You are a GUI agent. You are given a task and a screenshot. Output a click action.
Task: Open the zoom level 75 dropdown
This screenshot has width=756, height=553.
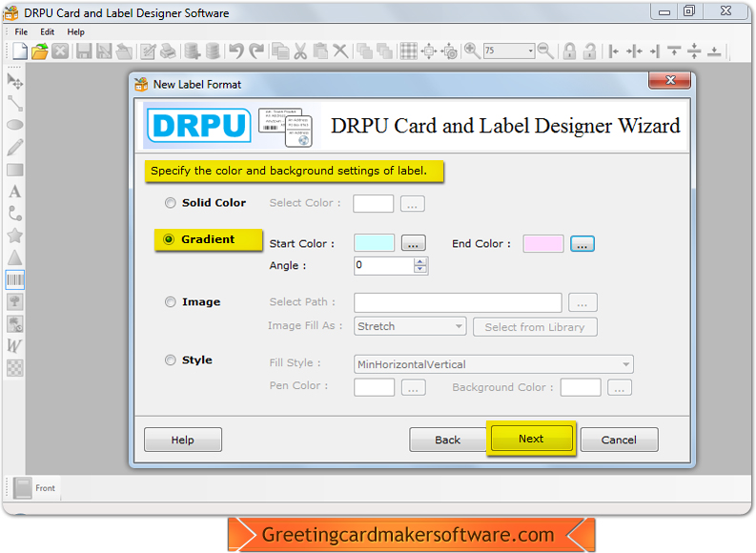tap(530, 51)
